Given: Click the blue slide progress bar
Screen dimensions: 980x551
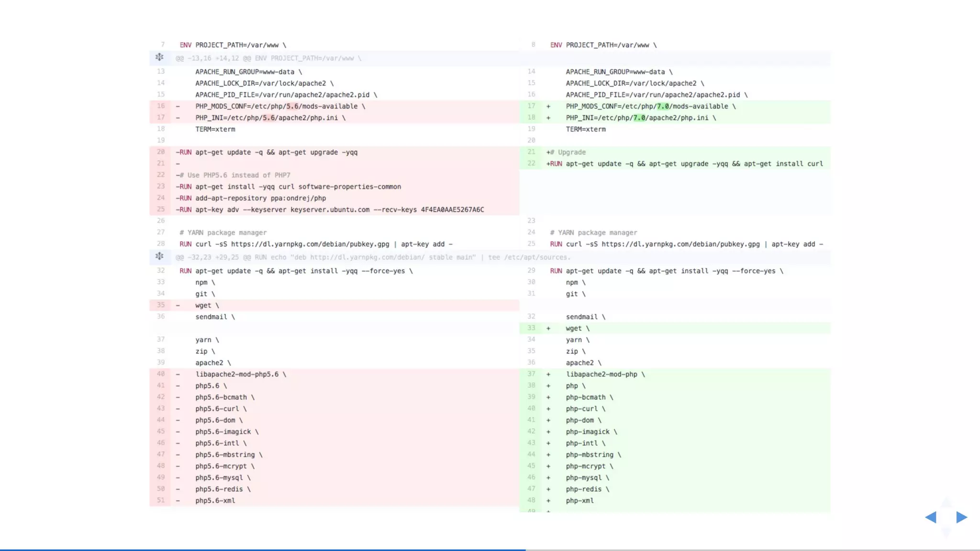Looking at the screenshot, I should [263, 550].
